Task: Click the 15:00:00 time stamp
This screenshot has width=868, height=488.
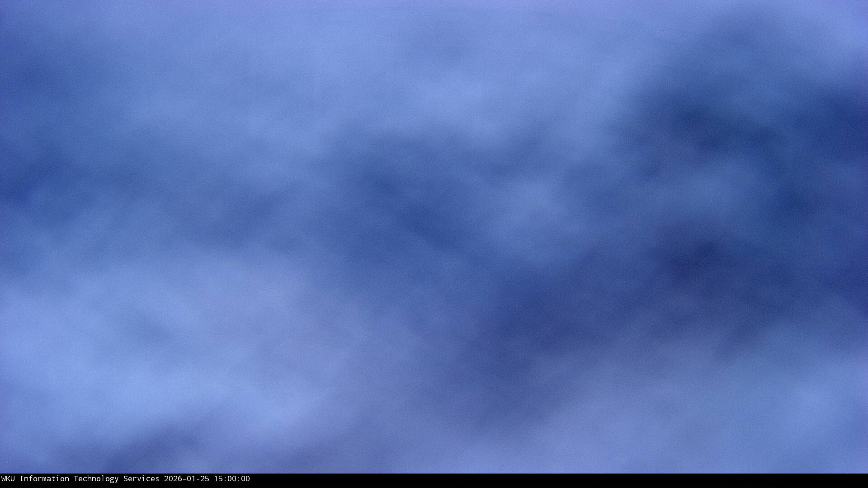Action: pos(231,479)
